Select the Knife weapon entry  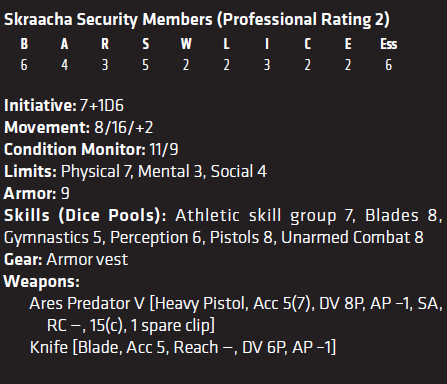pyautogui.click(x=183, y=348)
